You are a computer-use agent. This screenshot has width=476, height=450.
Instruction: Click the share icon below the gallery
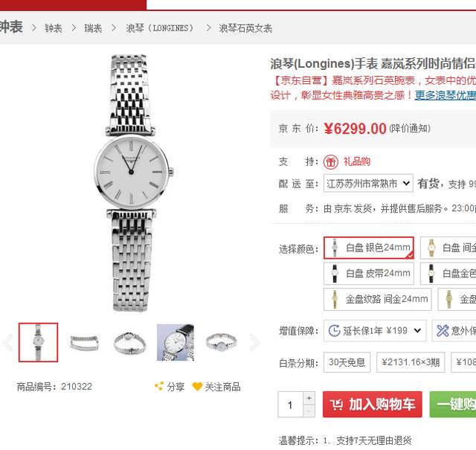coord(159,386)
